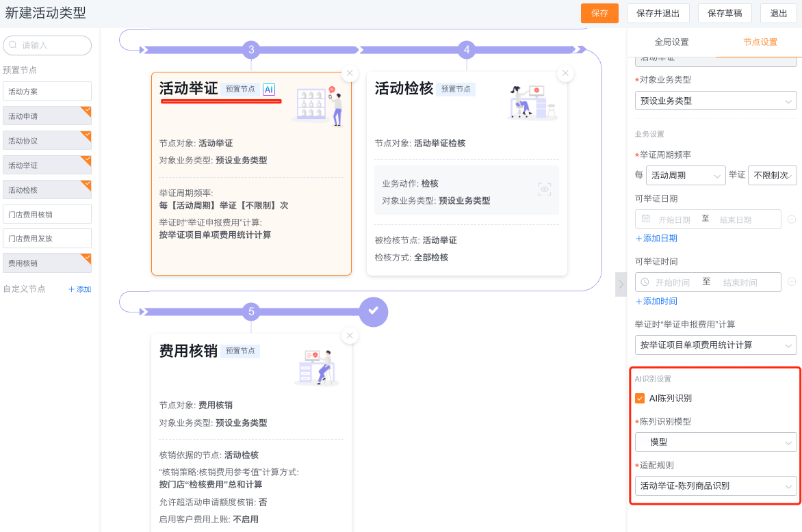Click step 3 circle marker

tap(251, 49)
